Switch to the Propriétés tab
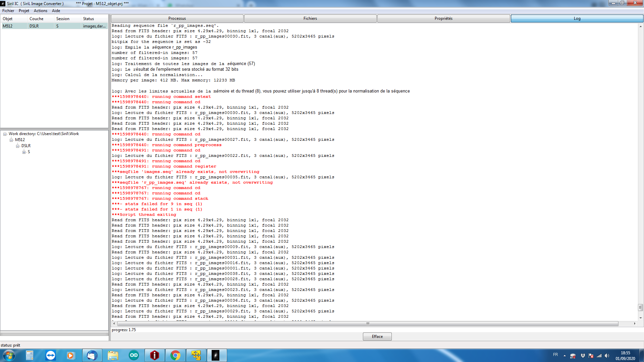The height and width of the screenshot is (362, 644). [443, 18]
